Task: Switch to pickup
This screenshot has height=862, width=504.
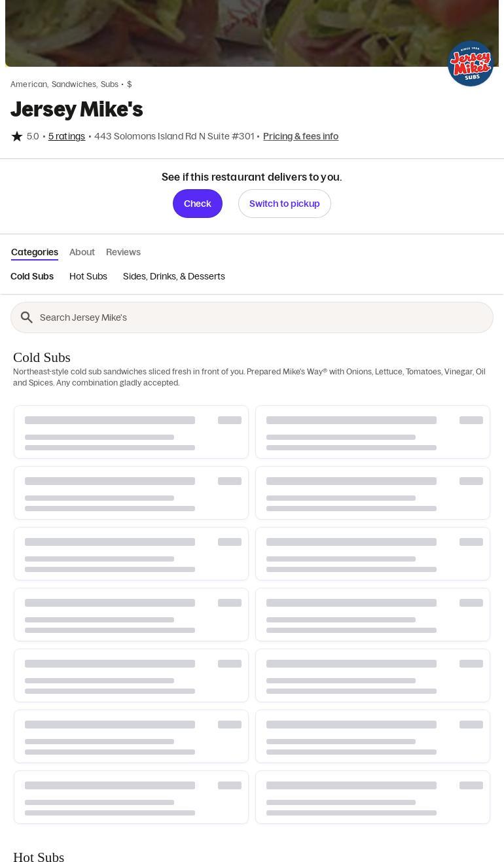Action: click(285, 204)
